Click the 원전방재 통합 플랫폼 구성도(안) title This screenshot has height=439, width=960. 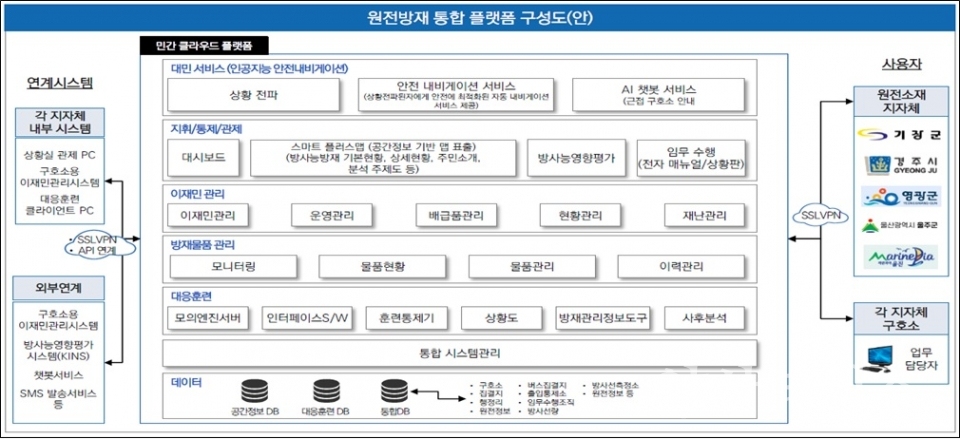tap(480, 18)
